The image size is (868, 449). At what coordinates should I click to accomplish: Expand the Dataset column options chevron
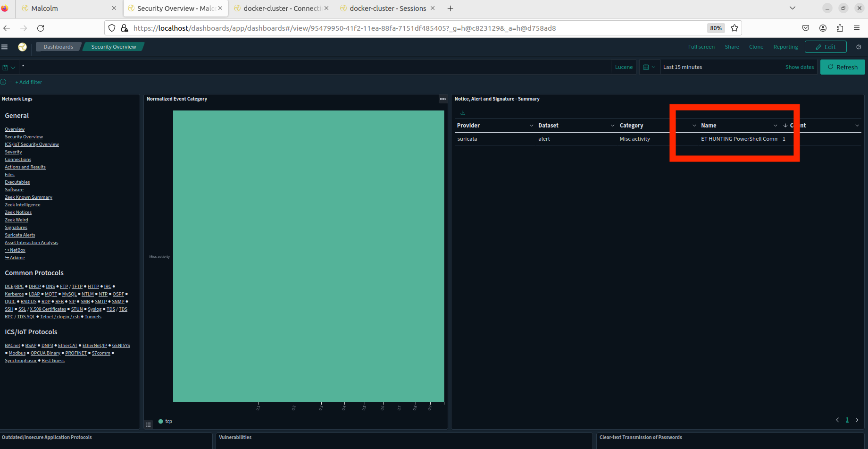(612, 126)
